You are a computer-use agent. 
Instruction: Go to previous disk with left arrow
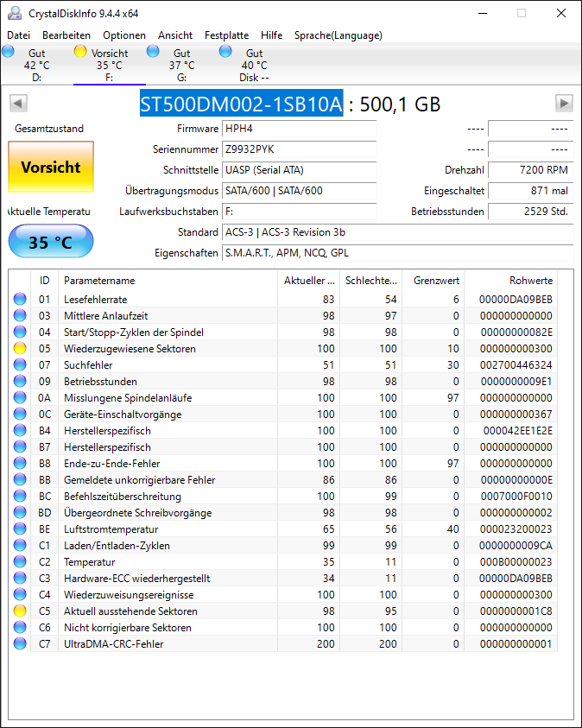click(x=18, y=103)
